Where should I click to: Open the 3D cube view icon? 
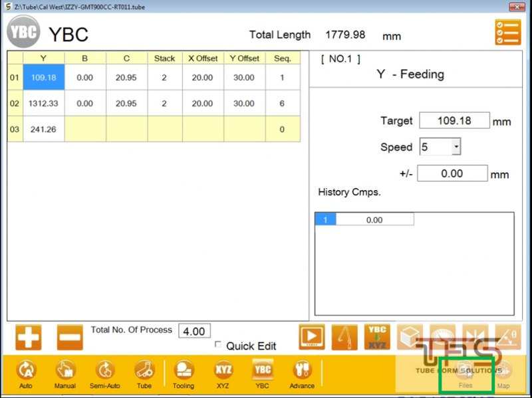(x=410, y=337)
